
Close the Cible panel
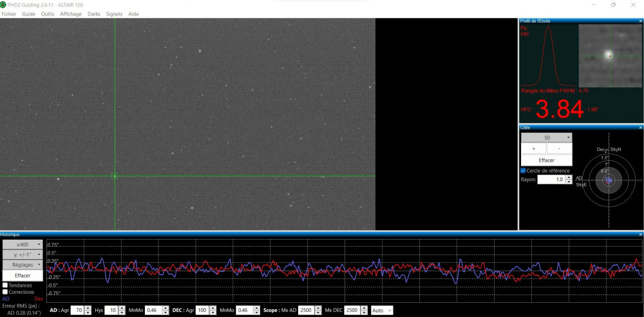[640, 128]
